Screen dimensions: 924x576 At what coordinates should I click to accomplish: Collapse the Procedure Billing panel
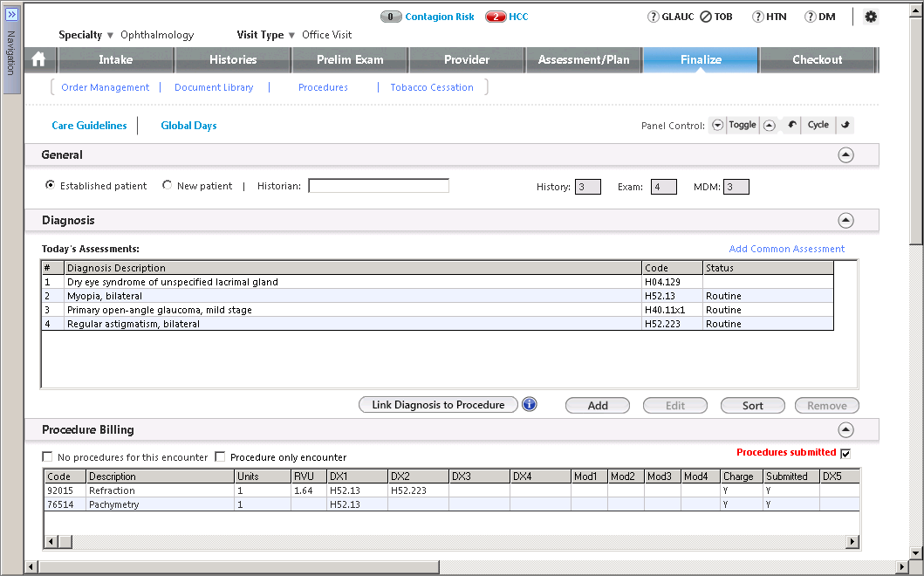pos(845,429)
